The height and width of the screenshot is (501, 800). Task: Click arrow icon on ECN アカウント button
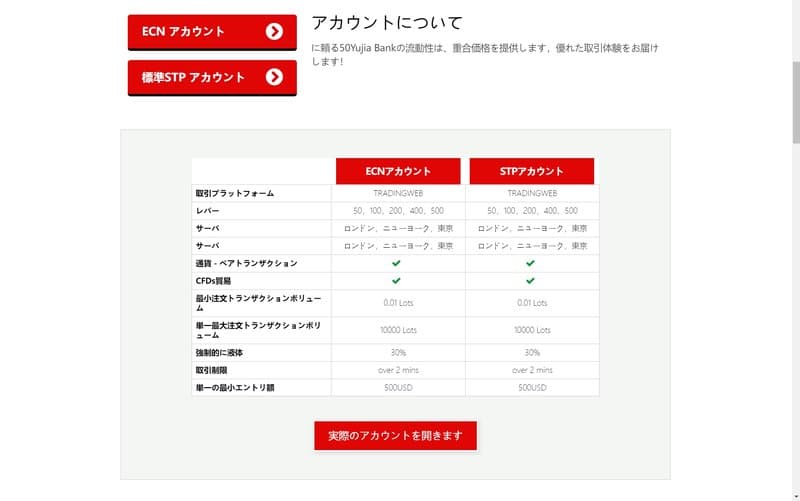pos(274,32)
